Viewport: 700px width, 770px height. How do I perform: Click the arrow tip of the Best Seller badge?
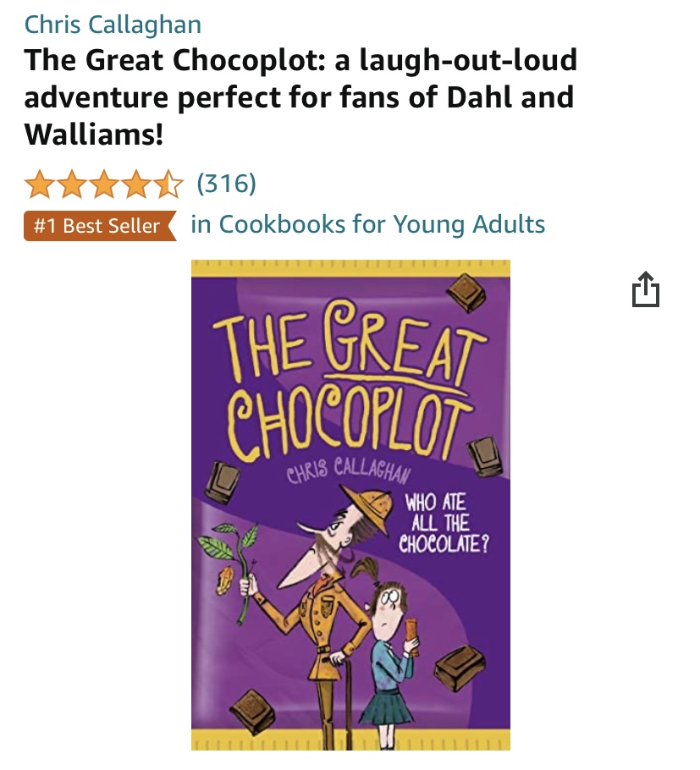click(x=172, y=226)
